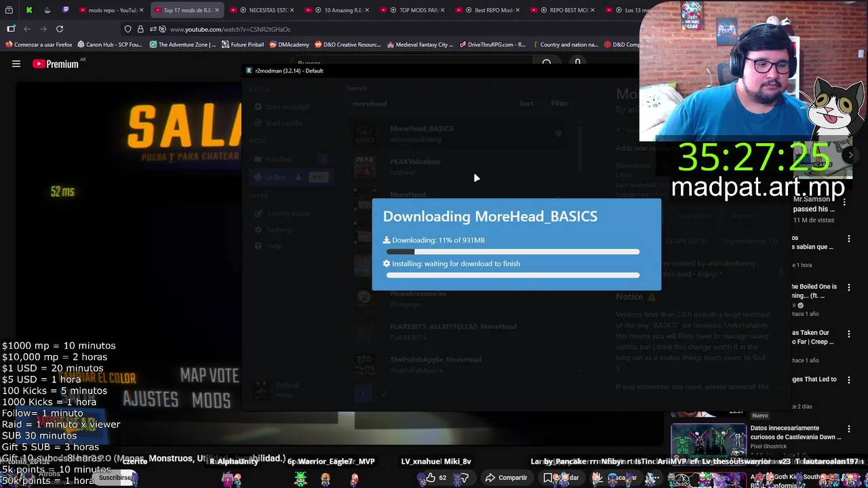Click the heart icon on MoreHead_BASICS
This screenshot has height=488, width=868.
(x=558, y=134)
